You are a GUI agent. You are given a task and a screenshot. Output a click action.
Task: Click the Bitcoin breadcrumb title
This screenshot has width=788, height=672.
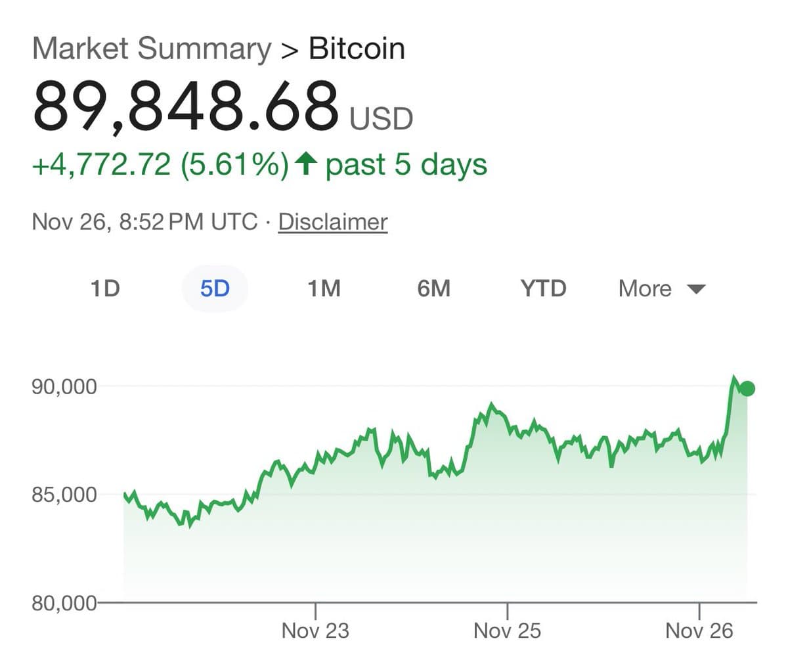[357, 49]
